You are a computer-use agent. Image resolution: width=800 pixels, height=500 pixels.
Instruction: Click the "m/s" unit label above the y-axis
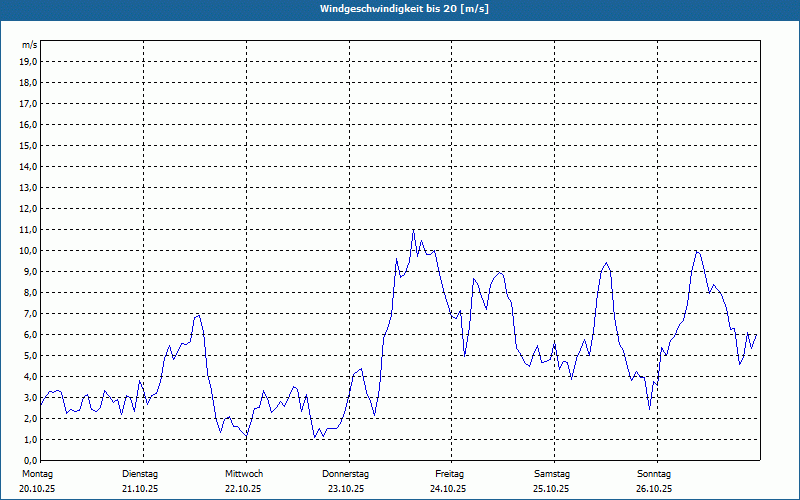pyautogui.click(x=29, y=45)
